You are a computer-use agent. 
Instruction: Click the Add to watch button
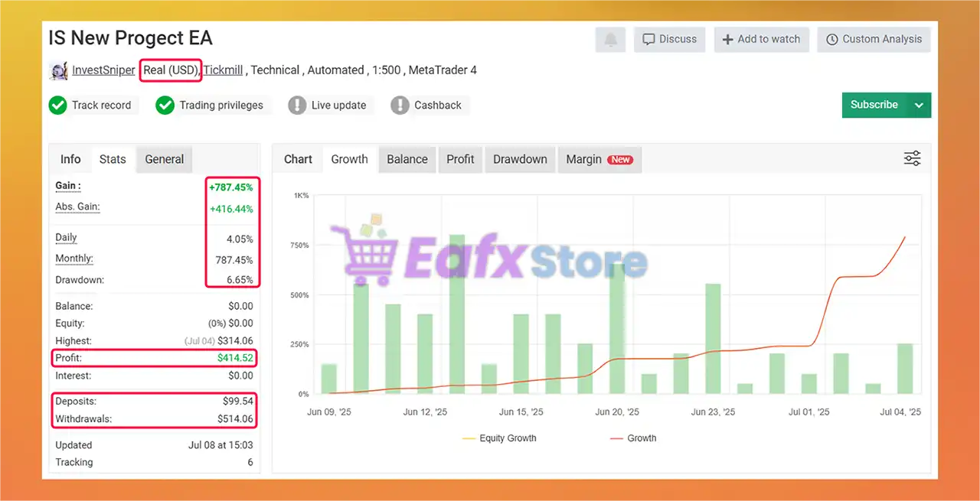[761, 39]
